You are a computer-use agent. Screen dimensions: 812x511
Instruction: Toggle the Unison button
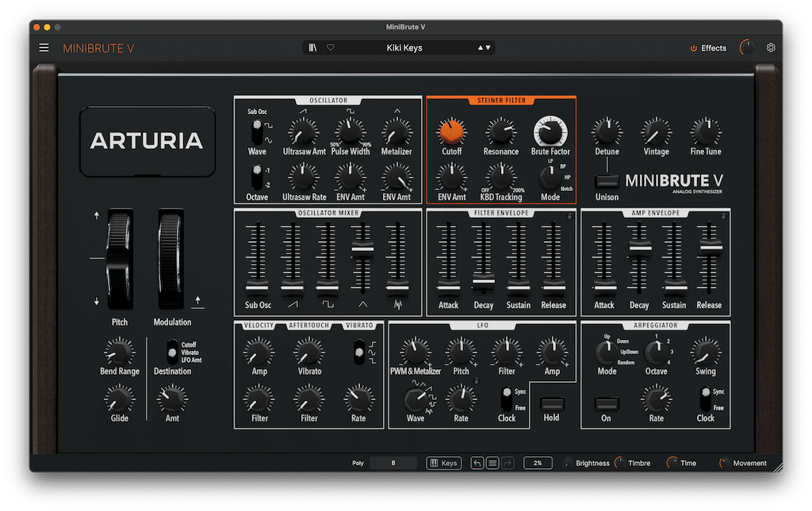click(x=607, y=181)
